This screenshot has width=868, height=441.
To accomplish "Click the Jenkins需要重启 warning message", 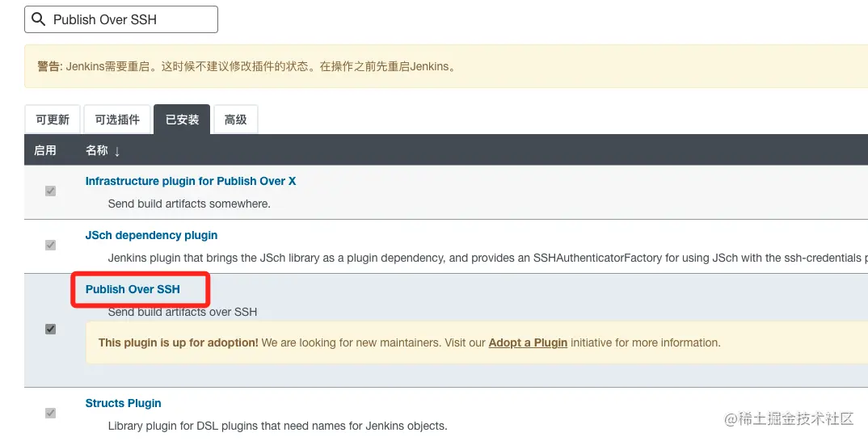I will tap(246, 66).
